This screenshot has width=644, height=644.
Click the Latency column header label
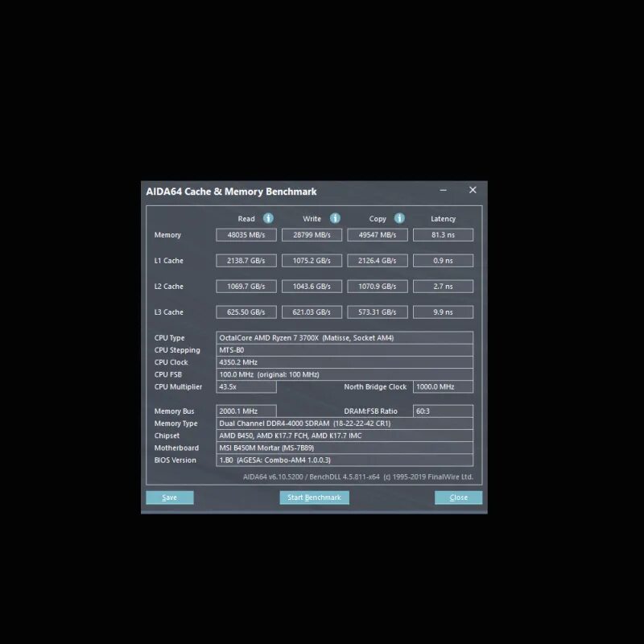point(444,219)
